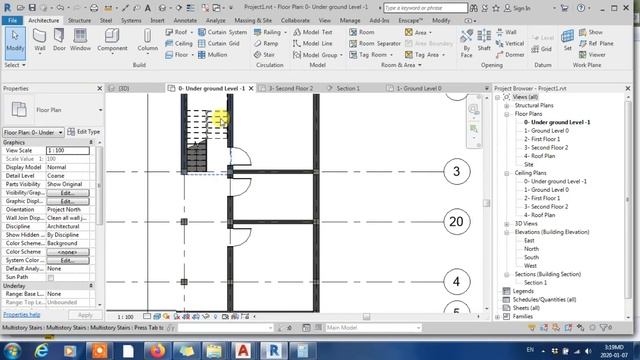The image size is (640, 360).
Task: Click the Model Text tool
Action: click(313, 32)
